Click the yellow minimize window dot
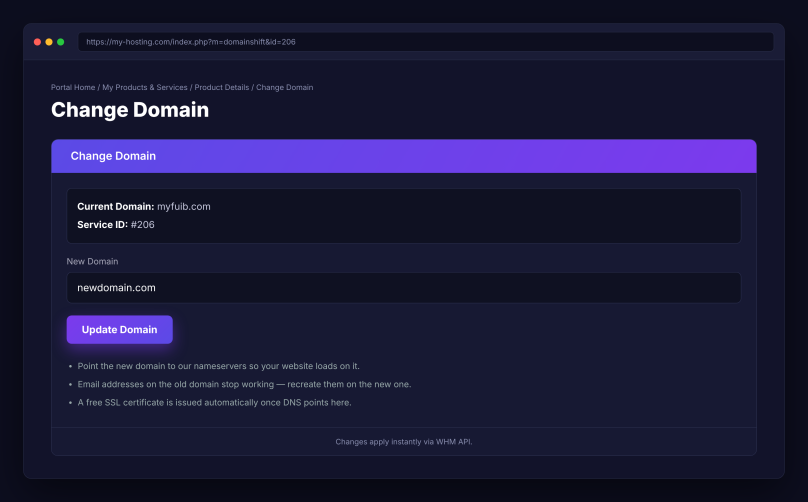Viewport: 808px width, 502px height. (49, 42)
